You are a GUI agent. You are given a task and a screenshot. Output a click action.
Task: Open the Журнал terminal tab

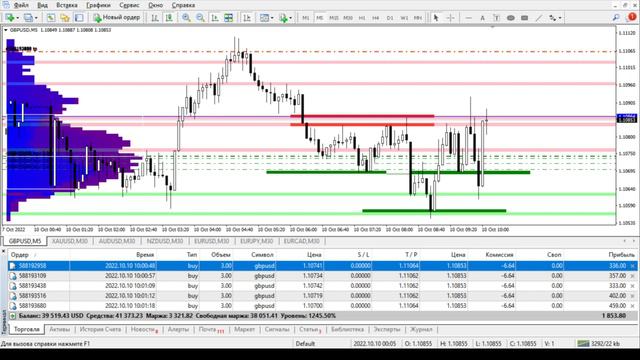(x=421, y=329)
